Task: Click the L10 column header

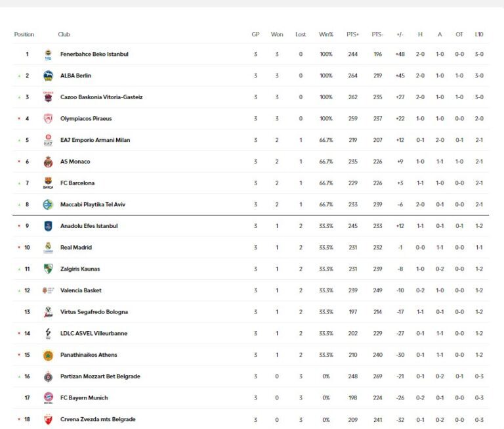Action: (x=479, y=34)
